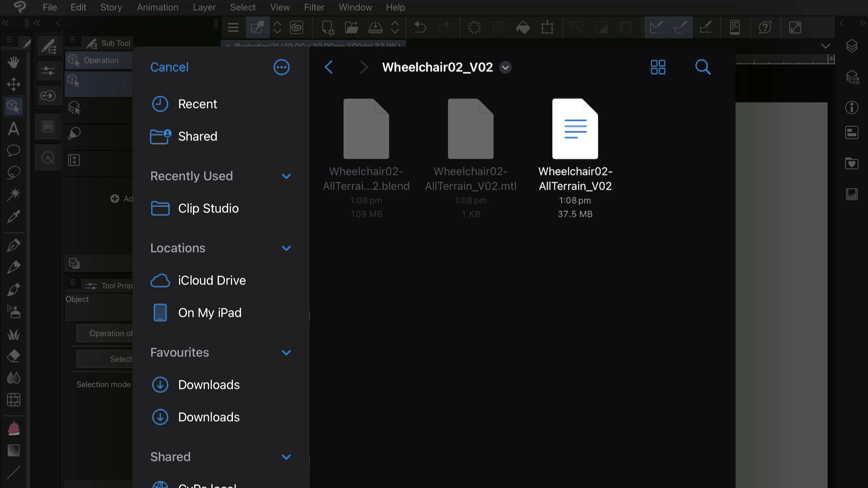Switch file picker to grid view icon
The width and height of the screenshot is (868, 488).
click(658, 67)
